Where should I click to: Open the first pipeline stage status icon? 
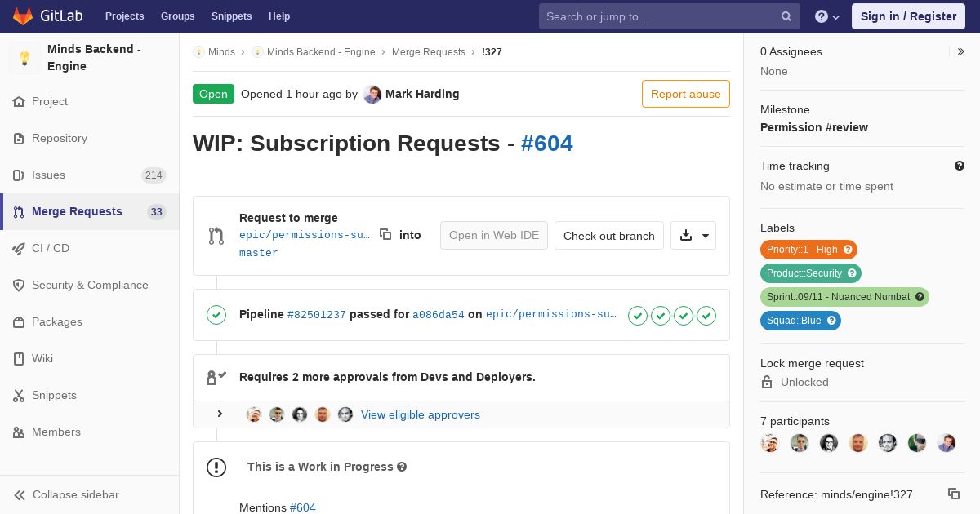click(638, 315)
